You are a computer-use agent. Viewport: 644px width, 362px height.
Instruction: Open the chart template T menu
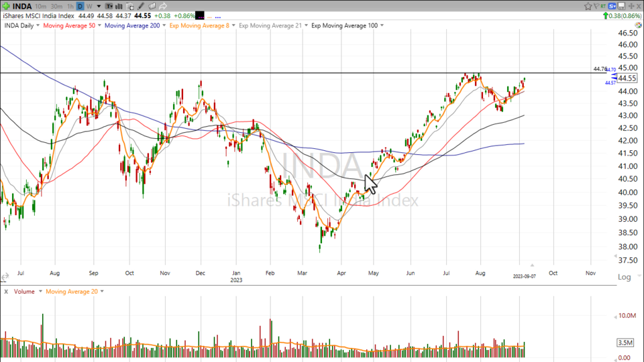(x=109, y=6)
